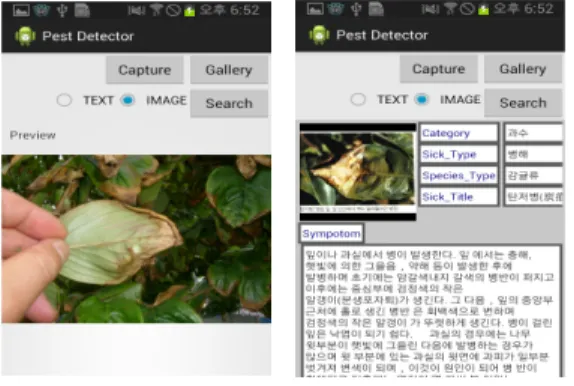The image size is (574, 386).
Task: Tap Gallery button on left phone screen
Action: tap(229, 70)
